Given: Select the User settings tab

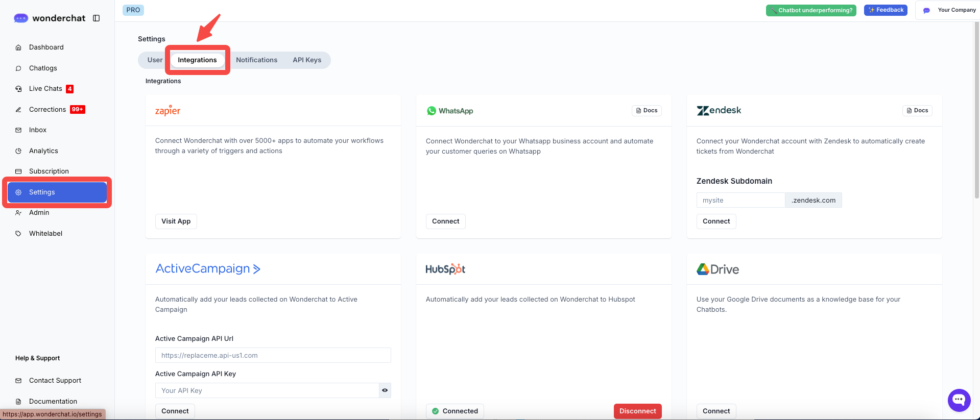Looking at the screenshot, I should [x=155, y=60].
